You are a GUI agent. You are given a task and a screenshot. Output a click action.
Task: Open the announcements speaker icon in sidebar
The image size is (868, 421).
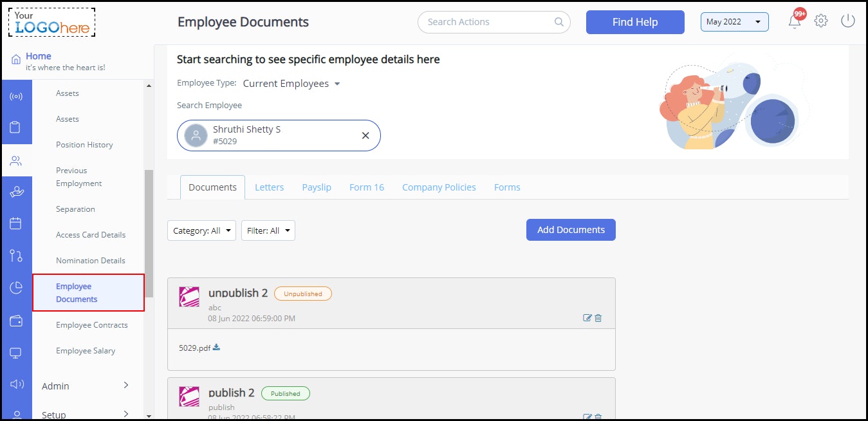(17, 384)
